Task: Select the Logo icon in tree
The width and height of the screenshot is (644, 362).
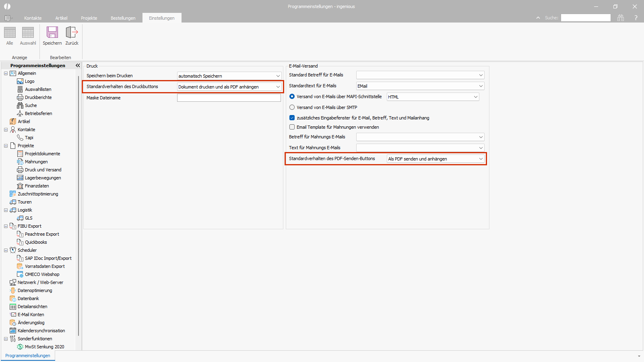Action: 20,81
